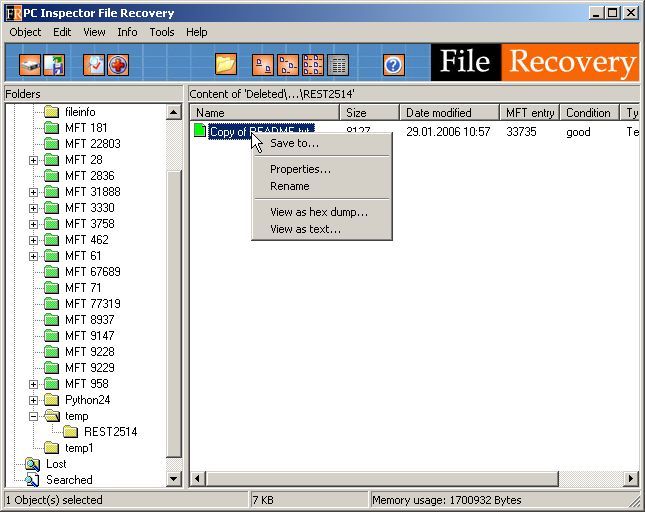Image resolution: width=645 pixels, height=512 pixels.
Task: Click the Save to floppy toolbar icon
Action: tap(54, 65)
